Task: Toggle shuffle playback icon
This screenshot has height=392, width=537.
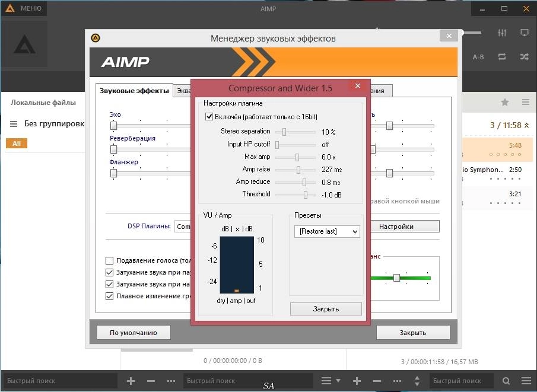Action: click(x=525, y=57)
